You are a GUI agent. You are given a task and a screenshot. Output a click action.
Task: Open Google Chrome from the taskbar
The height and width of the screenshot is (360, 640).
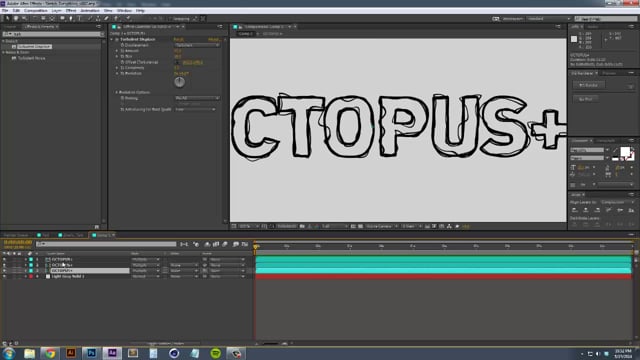point(50,353)
